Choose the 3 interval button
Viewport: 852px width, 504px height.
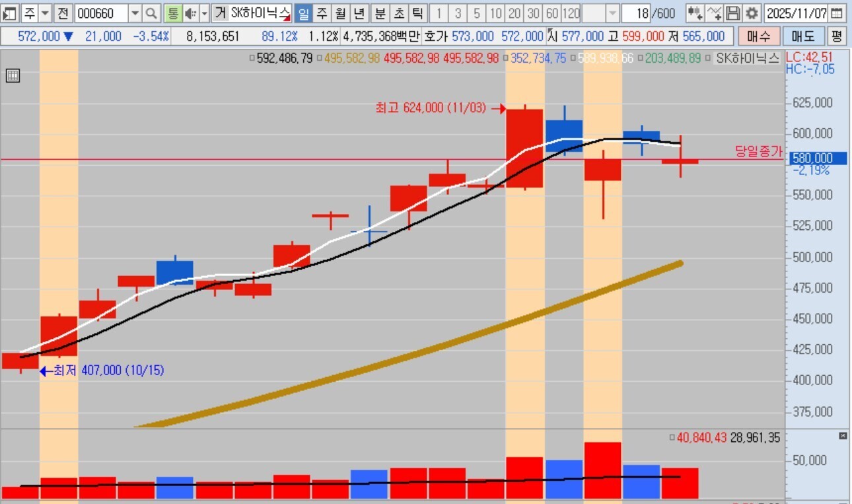click(x=458, y=13)
